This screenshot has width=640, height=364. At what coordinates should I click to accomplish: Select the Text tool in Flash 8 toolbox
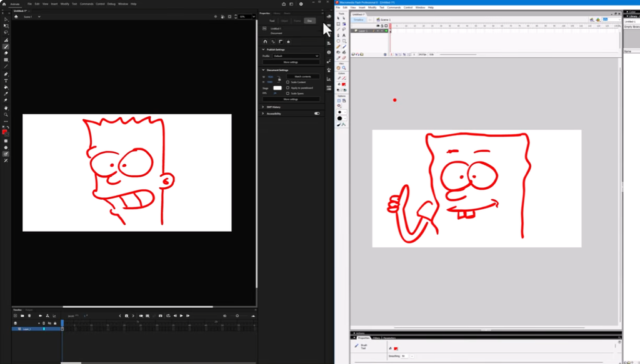(344, 36)
